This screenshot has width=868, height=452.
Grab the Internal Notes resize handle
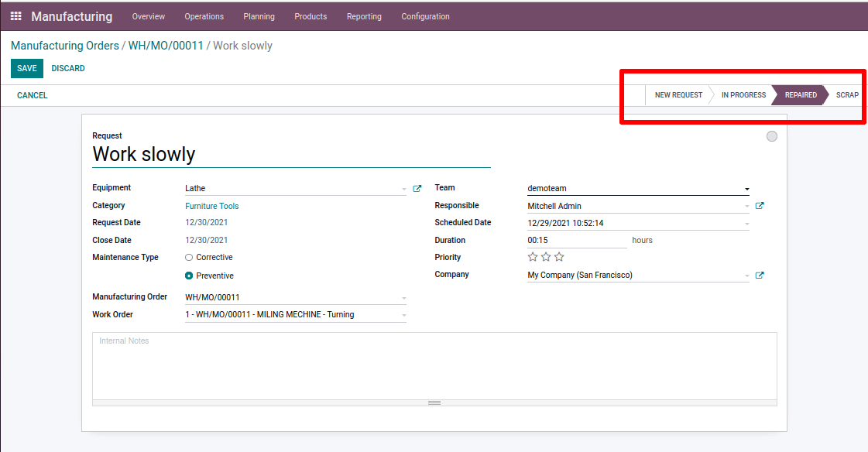click(434, 402)
